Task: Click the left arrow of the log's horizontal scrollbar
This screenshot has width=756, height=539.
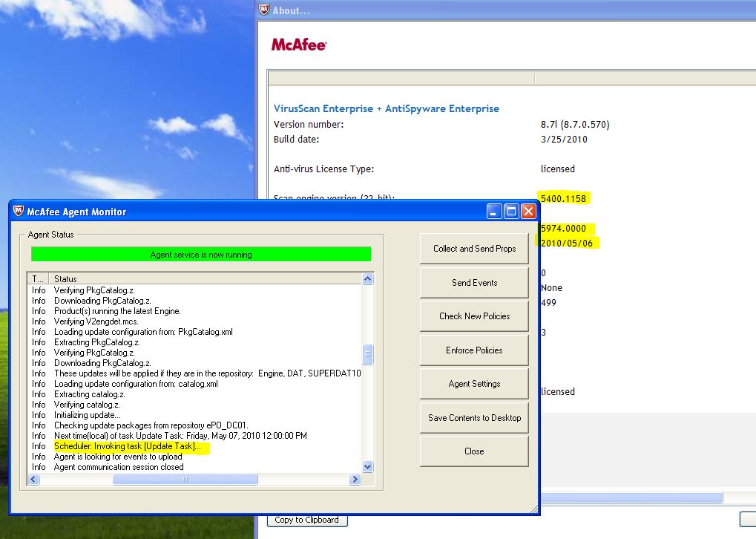Action: point(33,480)
